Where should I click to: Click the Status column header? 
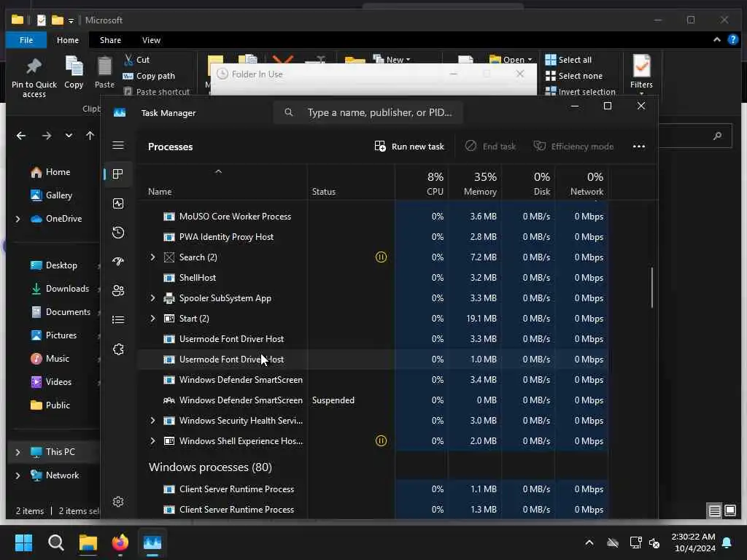[x=351, y=183]
